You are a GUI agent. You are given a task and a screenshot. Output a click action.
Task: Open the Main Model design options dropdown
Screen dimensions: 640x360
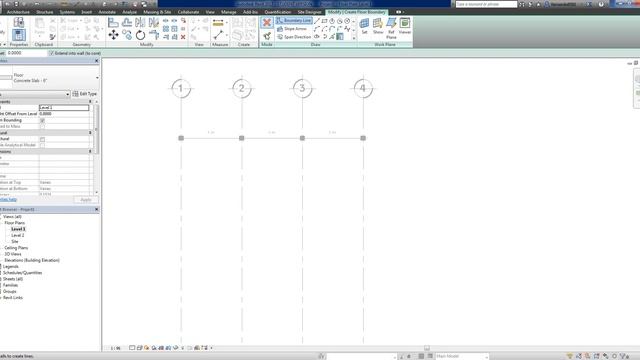point(462,356)
